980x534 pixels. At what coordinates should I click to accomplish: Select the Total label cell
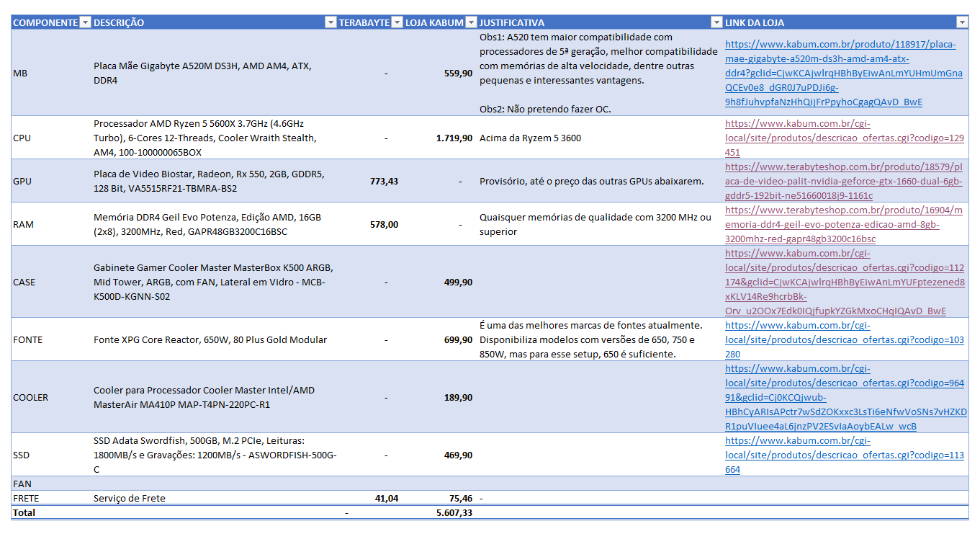[x=52, y=512]
